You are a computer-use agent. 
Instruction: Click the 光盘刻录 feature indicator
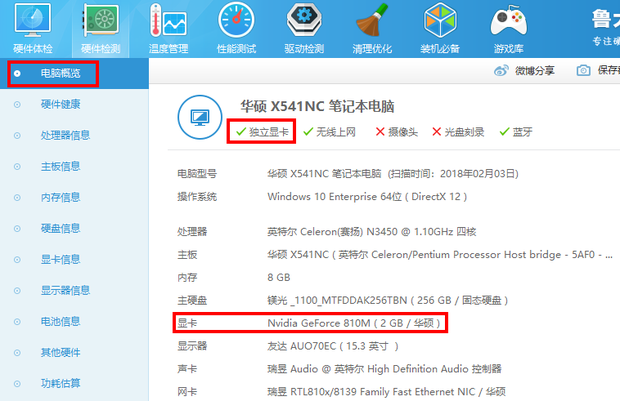(458, 132)
